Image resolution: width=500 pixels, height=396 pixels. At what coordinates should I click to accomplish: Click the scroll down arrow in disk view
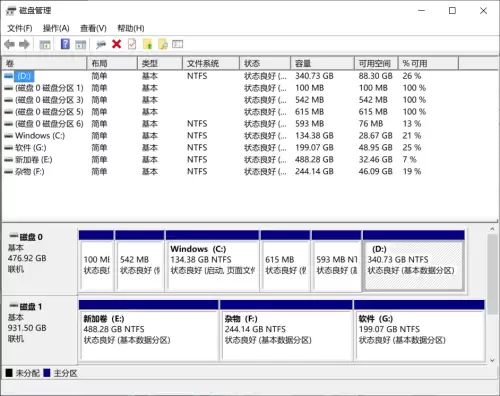pyautogui.click(x=492, y=360)
